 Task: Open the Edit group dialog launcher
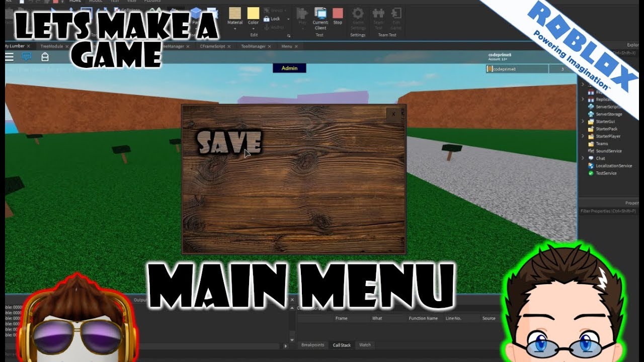click(289, 36)
